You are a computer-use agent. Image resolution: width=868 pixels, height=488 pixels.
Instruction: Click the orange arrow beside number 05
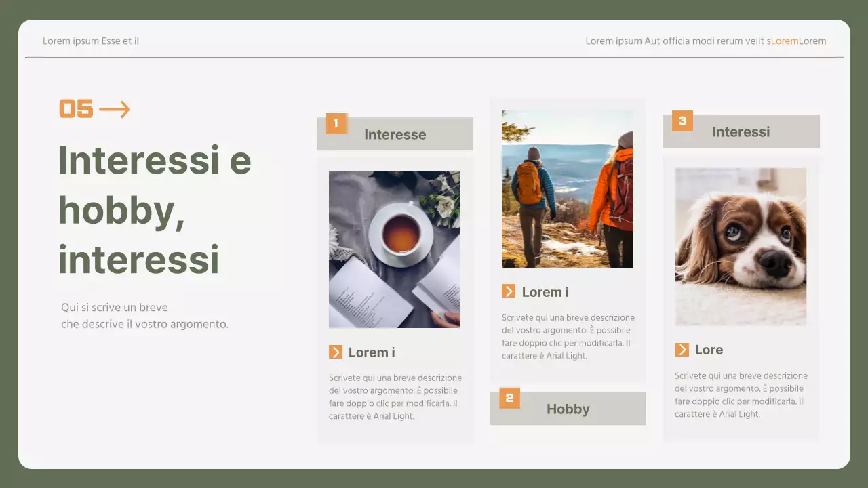click(114, 108)
